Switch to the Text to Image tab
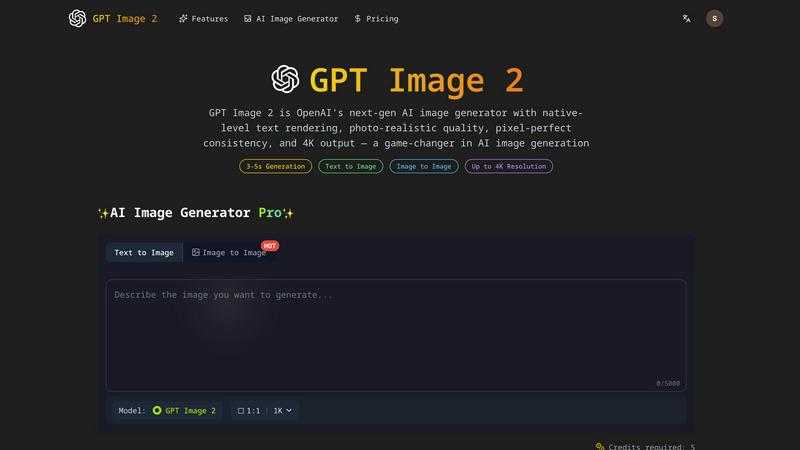800x450 pixels. 144,253
